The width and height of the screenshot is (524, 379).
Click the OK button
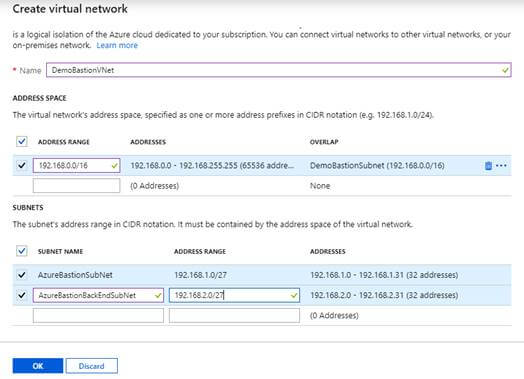[x=38, y=366]
